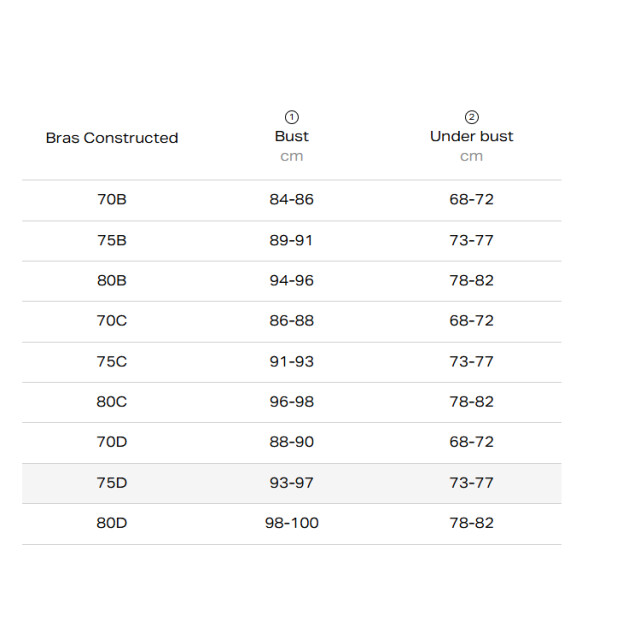The width and height of the screenshot is (640, 640).
Task: Select the 75C size label
Action: (112, 361)
